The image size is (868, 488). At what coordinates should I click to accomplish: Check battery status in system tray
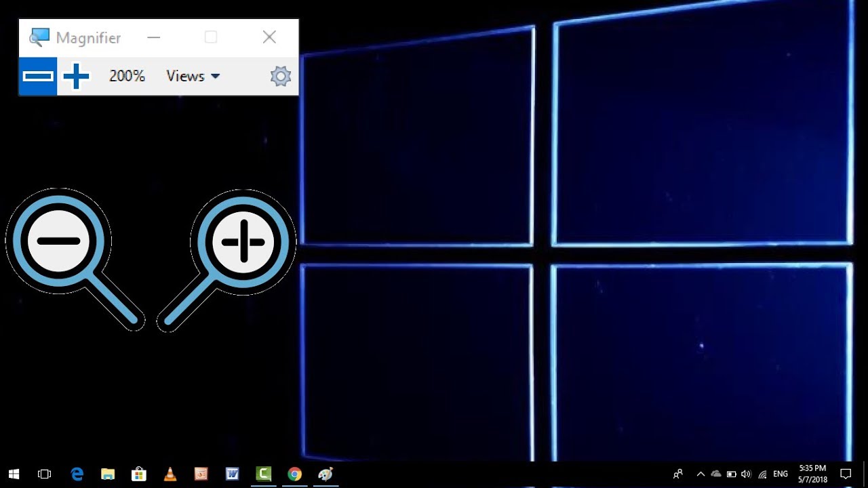tap(731, 474)
